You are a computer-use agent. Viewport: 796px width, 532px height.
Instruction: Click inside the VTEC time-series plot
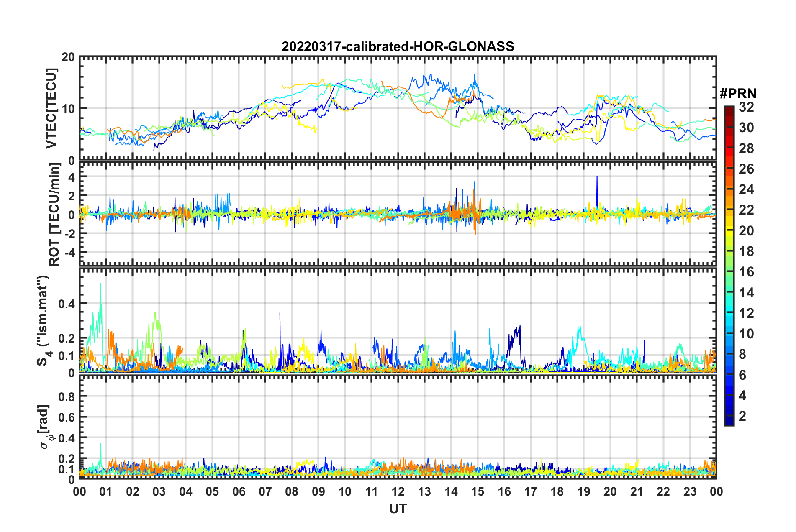coord(398,108)
